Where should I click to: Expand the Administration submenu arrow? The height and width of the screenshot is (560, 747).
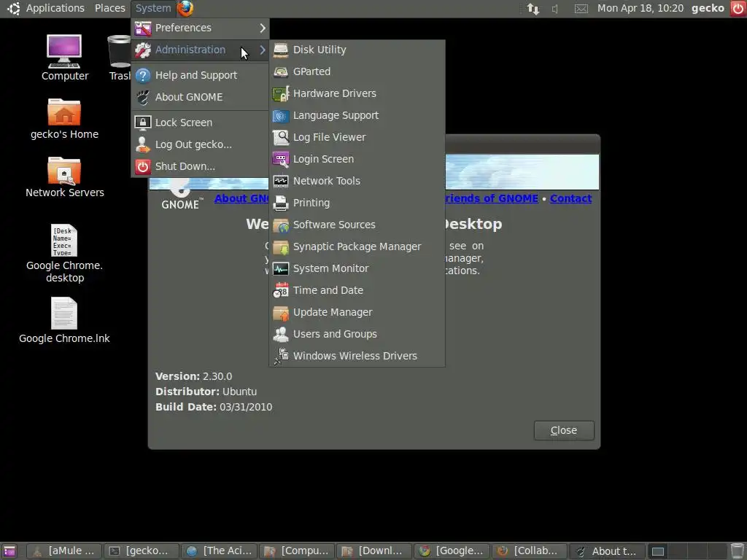(x=263, y=50)
